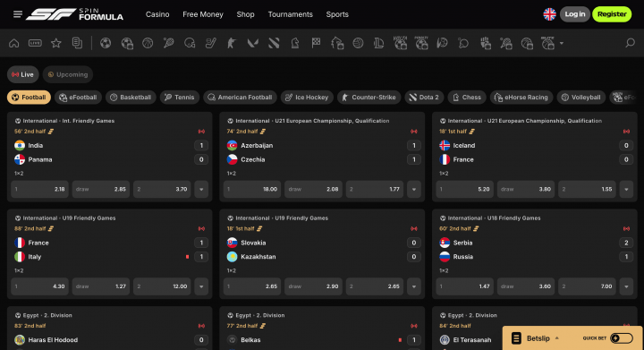Expand more markets for Slovakia vs Kazakhstan

(414, 286)
